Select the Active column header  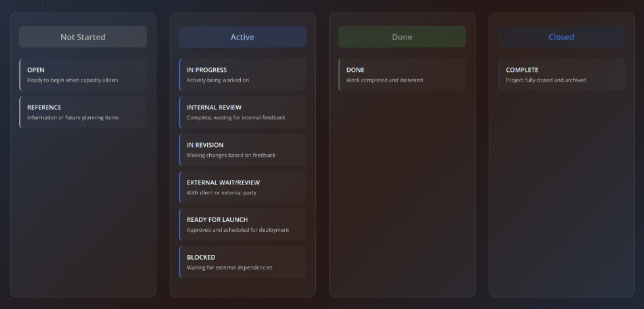(x=242, y=37)
